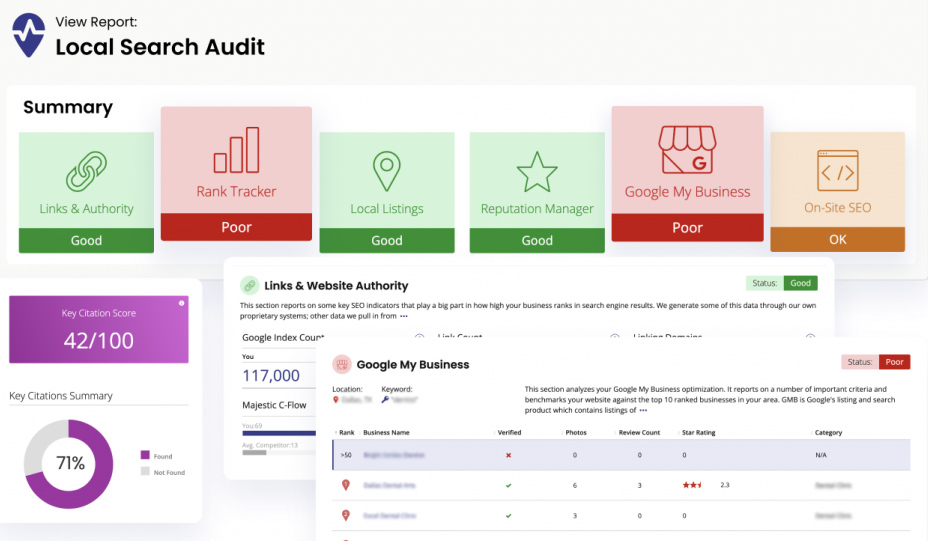Select the Local Listings map pin icon
Image resolution: width=928 pixels, height=541 pixels.
tap(386, 171)
